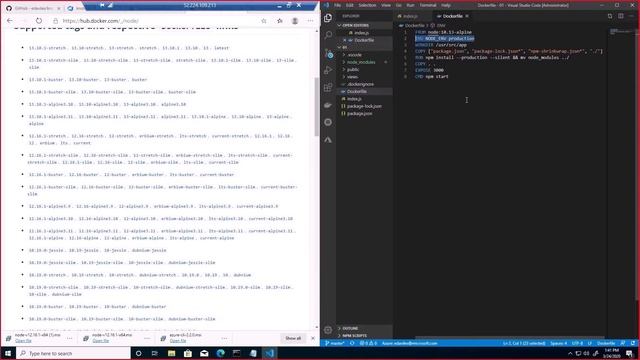Click browser Back arrow button
The image size is (640, 360).
pos(10,21)
